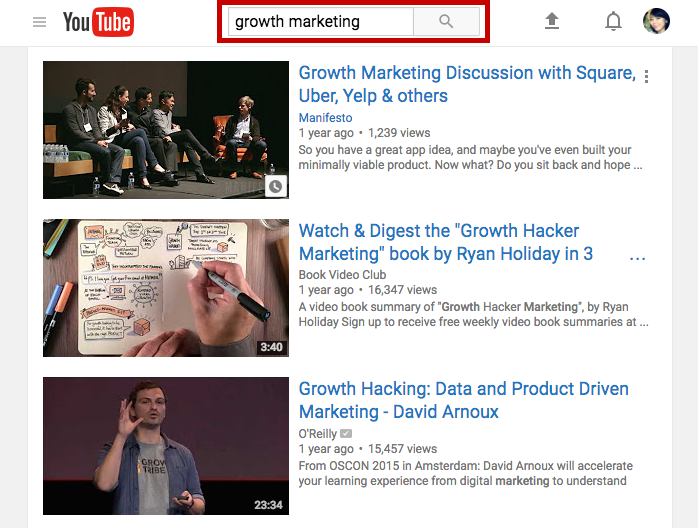This screenshot has height=528, width=698.
Task: Click description starting 'A video book summary'
Action: 474,314
